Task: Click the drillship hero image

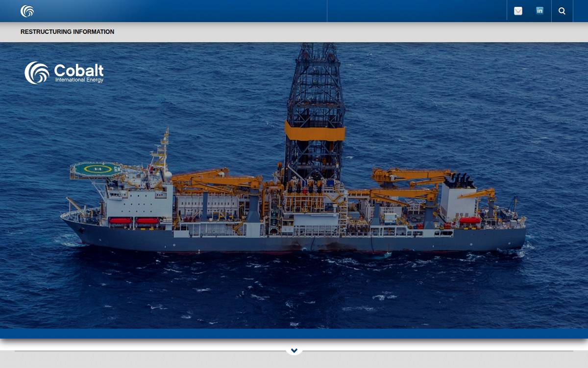Action: [x=294, y=185]
